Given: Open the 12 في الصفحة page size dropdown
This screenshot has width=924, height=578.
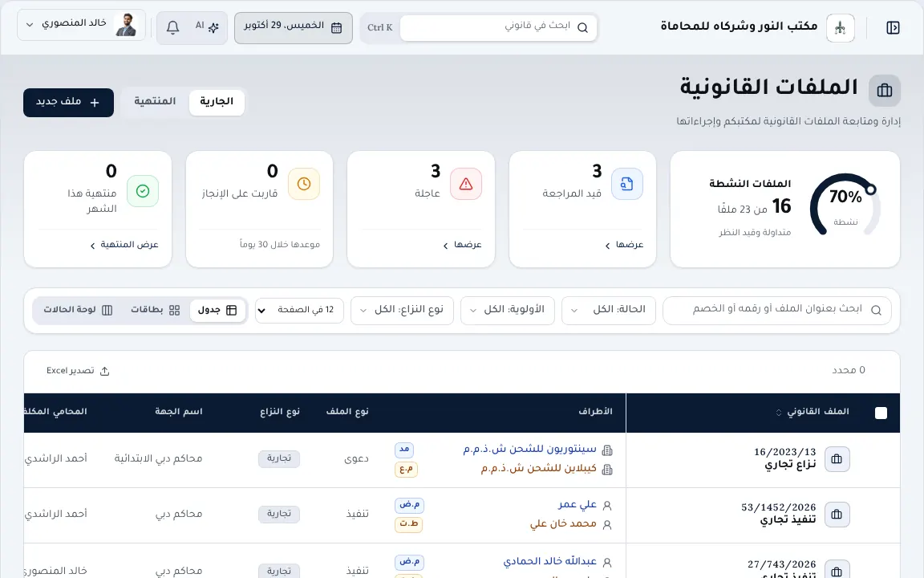Looking at the screenshot, I should tap(299, 310).
